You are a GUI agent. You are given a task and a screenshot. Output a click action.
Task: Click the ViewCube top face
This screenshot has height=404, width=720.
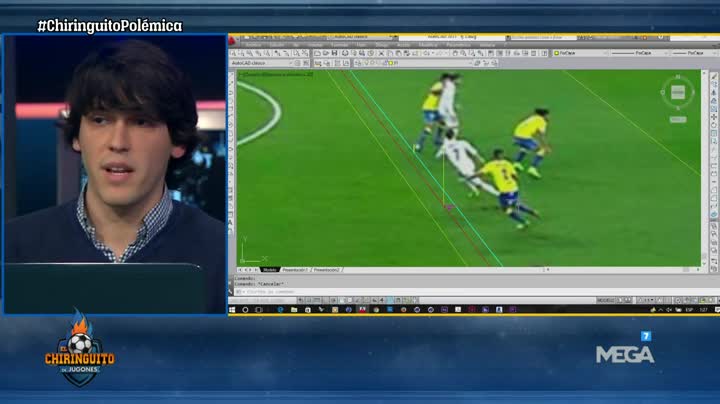click(x=678, y=92)
